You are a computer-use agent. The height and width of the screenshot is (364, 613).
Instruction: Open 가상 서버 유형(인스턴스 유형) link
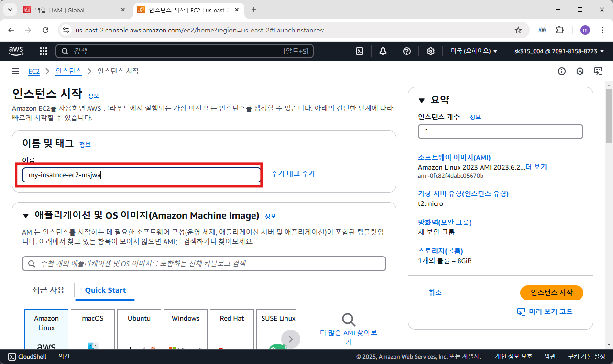[463, 193]
